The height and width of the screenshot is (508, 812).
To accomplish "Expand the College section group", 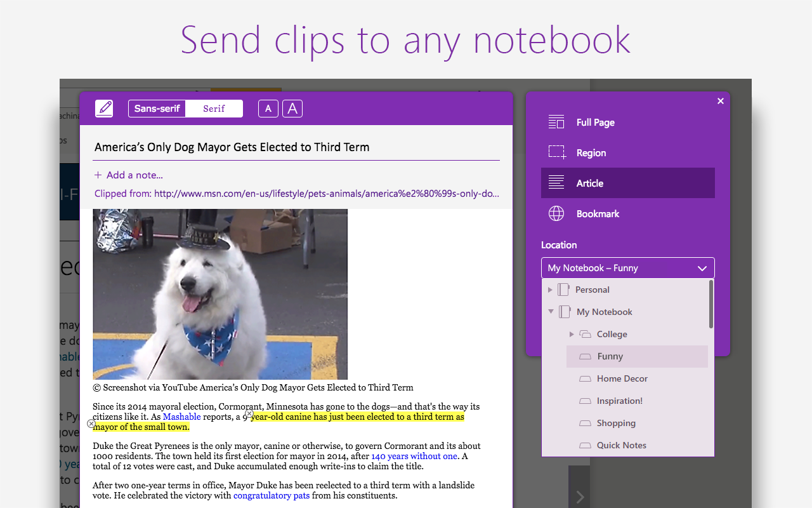I will [x=572, y=334].
